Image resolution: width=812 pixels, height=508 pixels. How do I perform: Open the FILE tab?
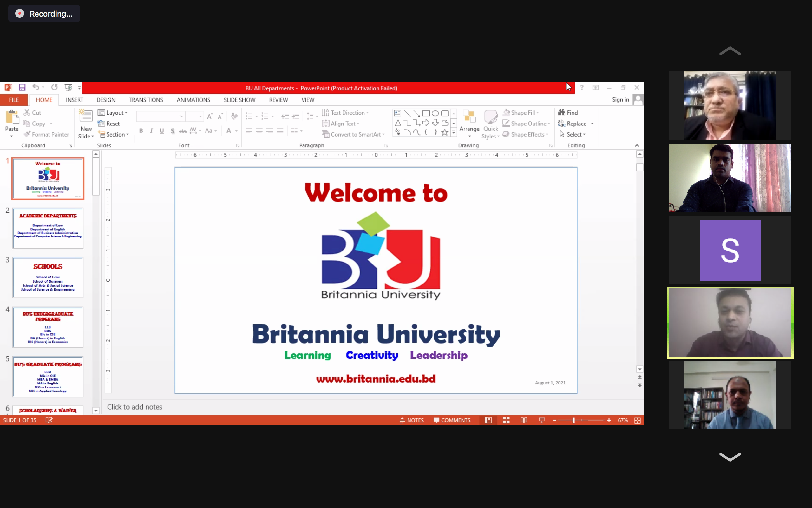click(x=14, y=100)
